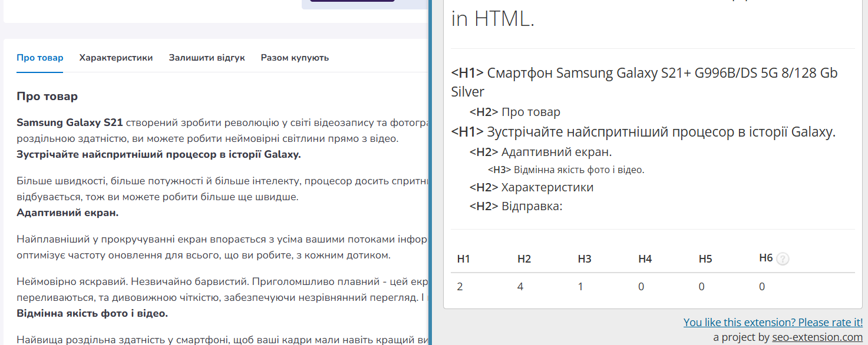Click bold Адаптивний екран. subheading on product page
This screenshot has width=868, height=345.
(x=68, y=213)
